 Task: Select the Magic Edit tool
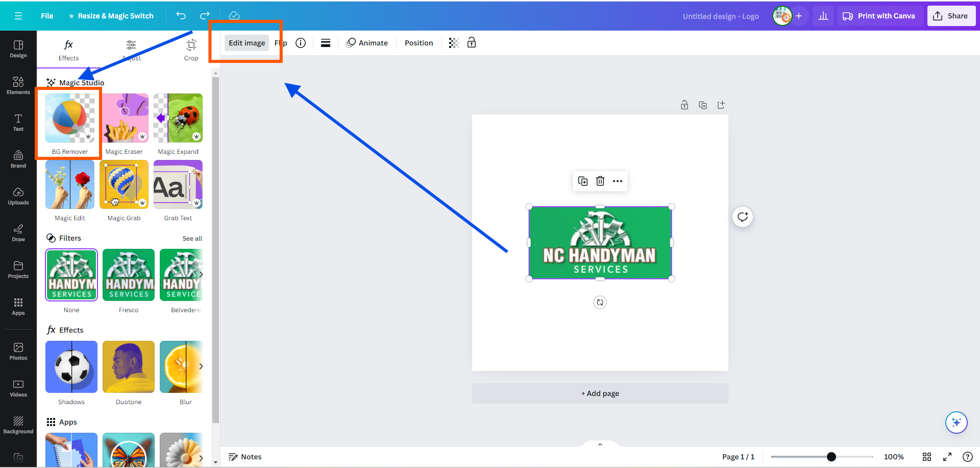pos(70,191)
